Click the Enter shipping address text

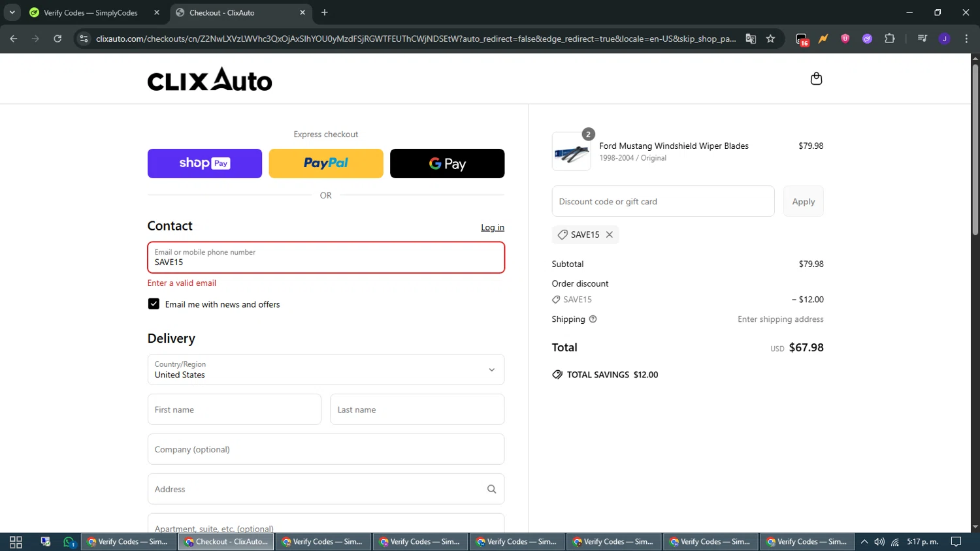click(780, 319)
